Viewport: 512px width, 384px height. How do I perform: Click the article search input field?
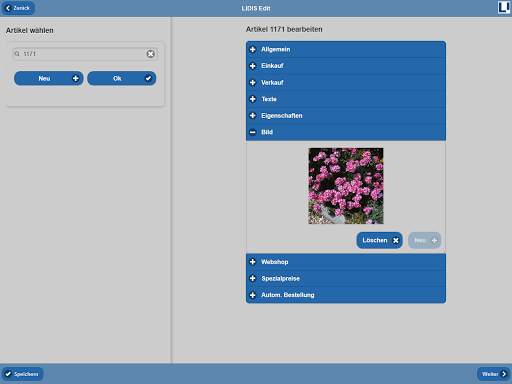pyautogui.click(x=84, y=54)
